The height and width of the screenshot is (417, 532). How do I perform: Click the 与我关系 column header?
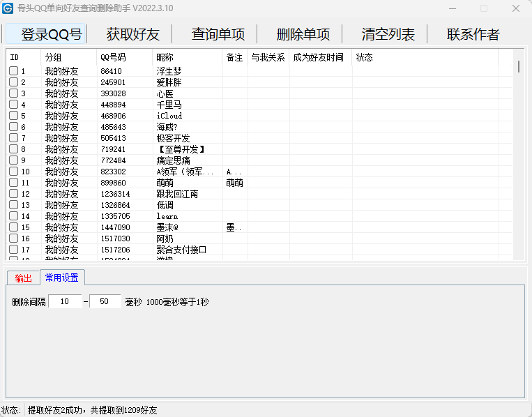pyautogui.click(x=268, y=57)
